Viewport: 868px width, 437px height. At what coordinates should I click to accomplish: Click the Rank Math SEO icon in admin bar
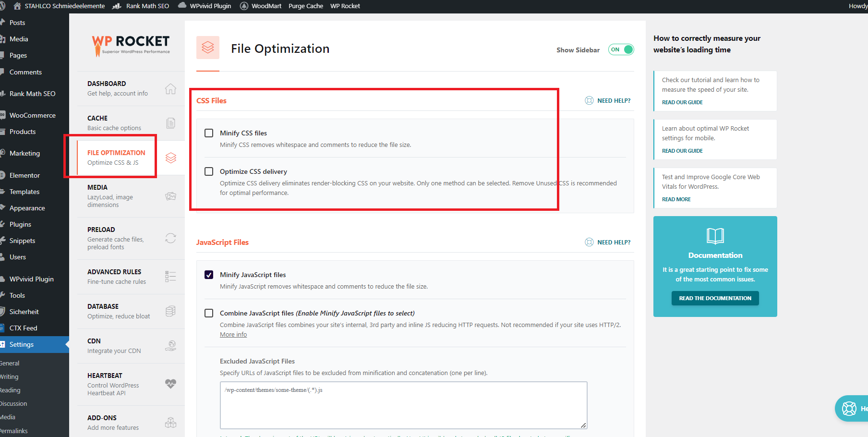point(117,6)
